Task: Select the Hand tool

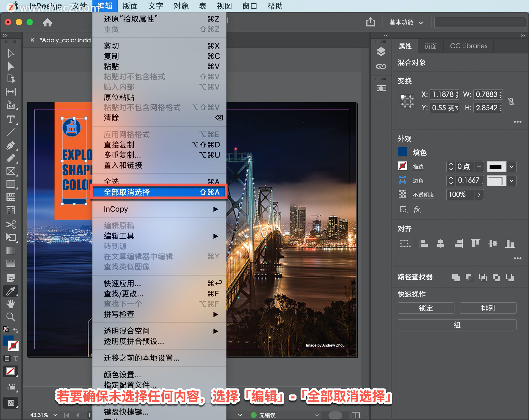Action: click(10, 304)
